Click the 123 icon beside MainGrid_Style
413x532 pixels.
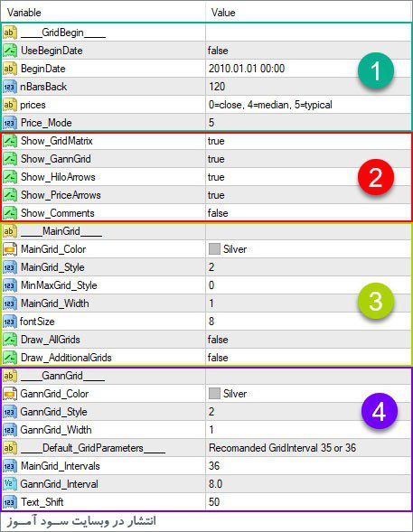click(x=10, y=267)
